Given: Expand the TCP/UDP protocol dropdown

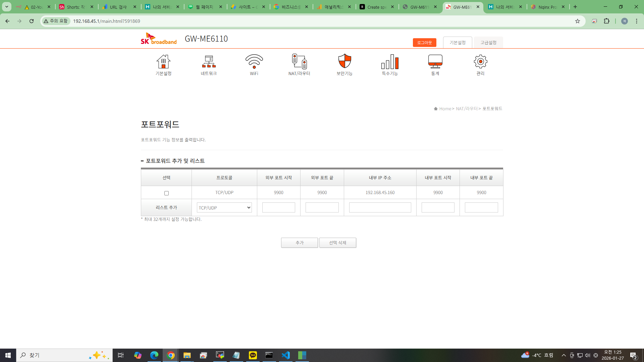Looking at the screenshot, I should coord(224,208).
